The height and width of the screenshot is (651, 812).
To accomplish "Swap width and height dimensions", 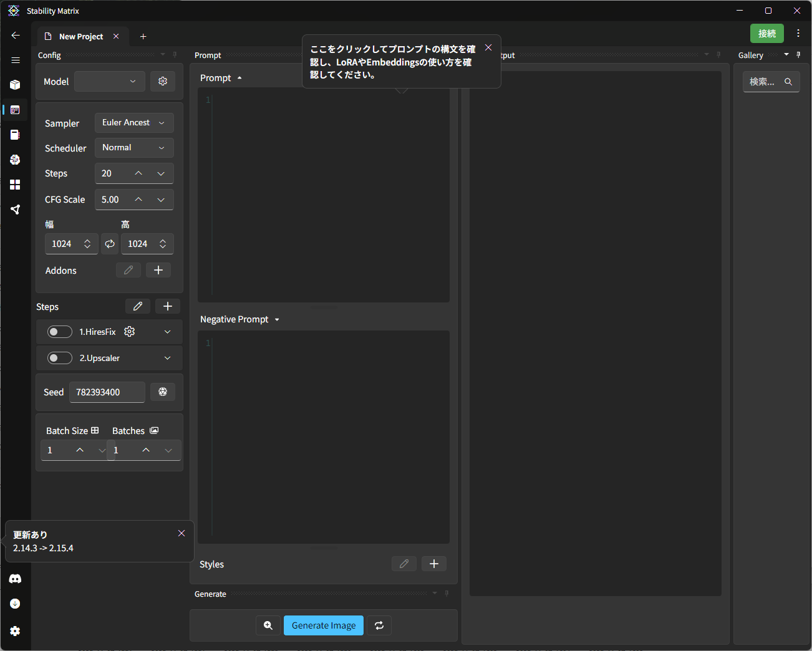I will 110,244.
